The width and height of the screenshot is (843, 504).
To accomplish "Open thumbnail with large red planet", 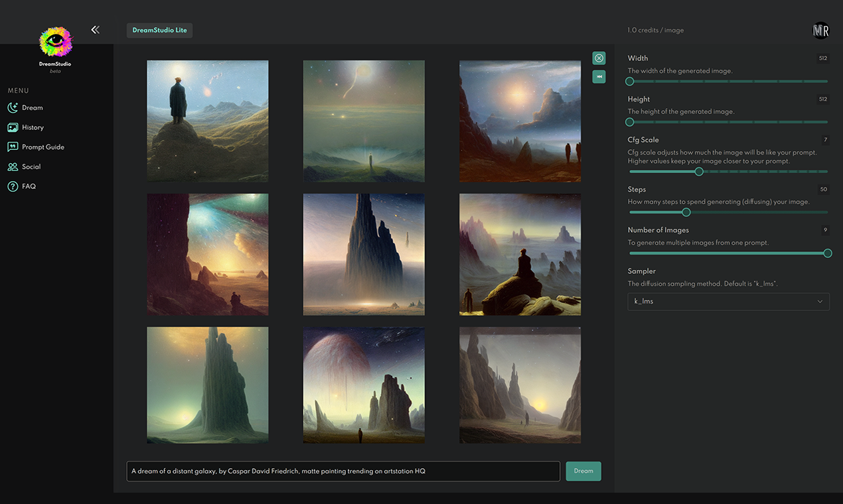I will [x=364, y=385].
